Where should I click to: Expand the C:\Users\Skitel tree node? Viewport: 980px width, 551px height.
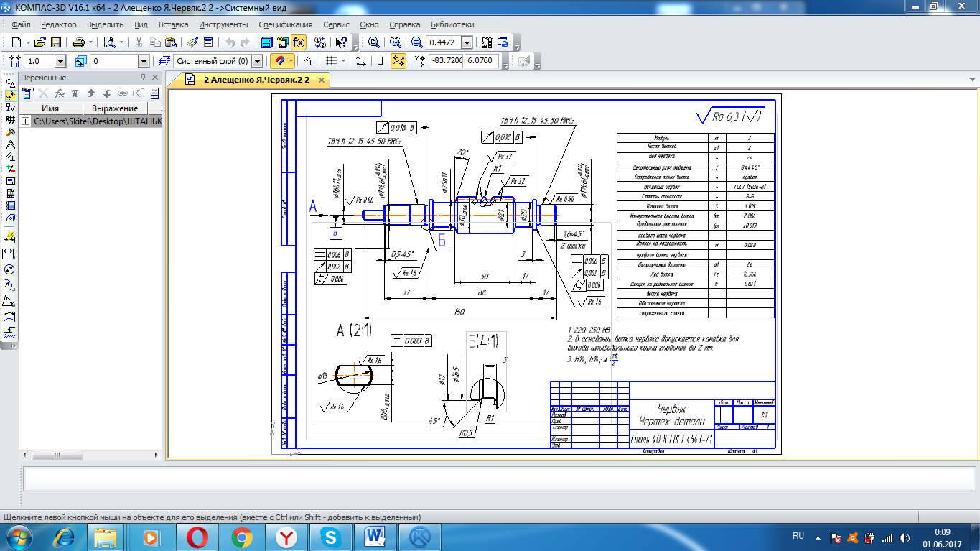(x=26, y=121)
